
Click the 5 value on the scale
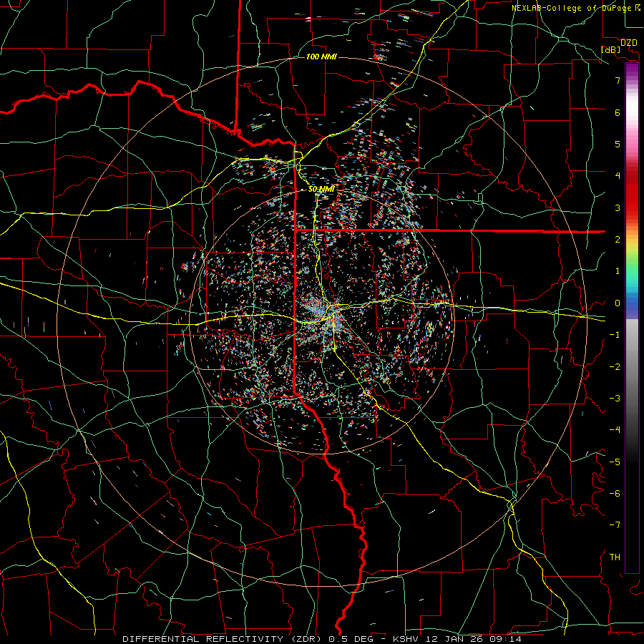[618, 144]
